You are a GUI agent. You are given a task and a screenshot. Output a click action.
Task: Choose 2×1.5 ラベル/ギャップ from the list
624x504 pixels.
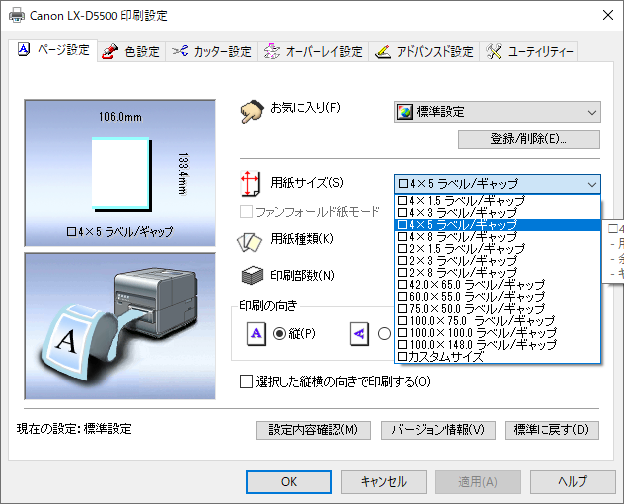[497, 249]
